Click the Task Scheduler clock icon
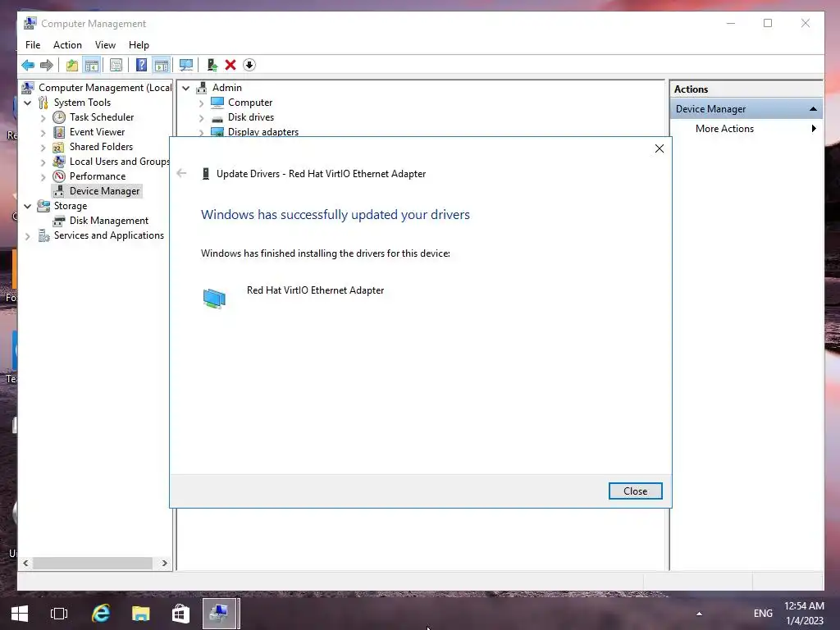Screen dimensions: 840x630 coord(59,117)
